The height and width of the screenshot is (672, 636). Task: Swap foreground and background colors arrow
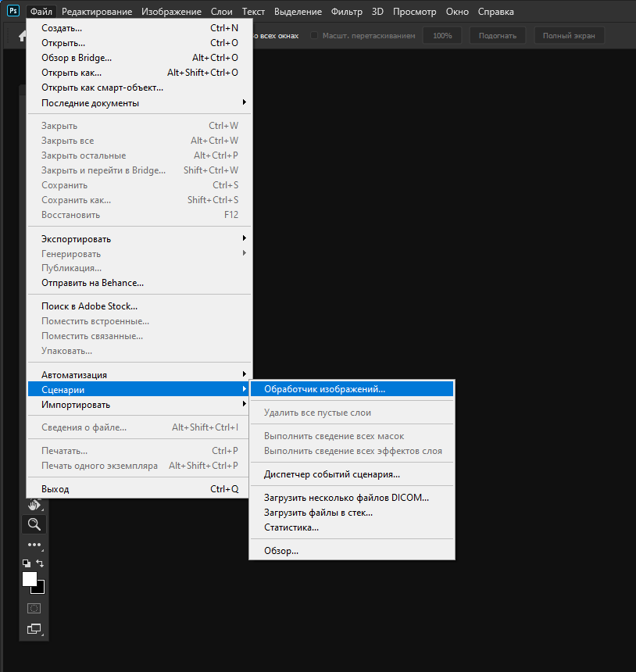click(x=40, y=563)
